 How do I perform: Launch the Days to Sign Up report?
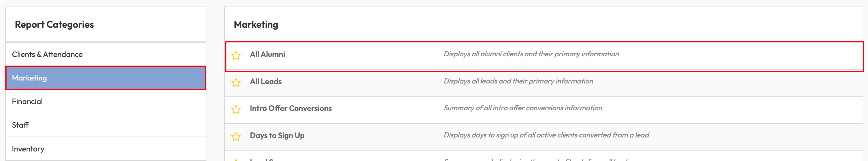point(277,135)
